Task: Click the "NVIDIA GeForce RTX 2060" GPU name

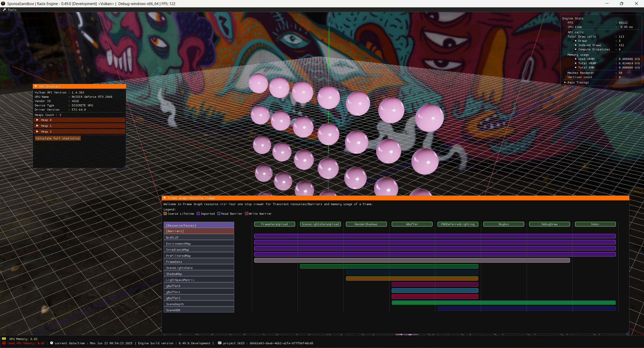Action: [92, 97]
